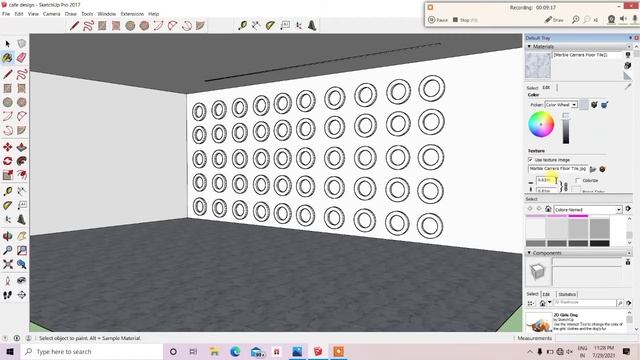Image resolution: width=640 pixels, height=360 pixels.
Task: Stop the screen recording
Action: 465,20
